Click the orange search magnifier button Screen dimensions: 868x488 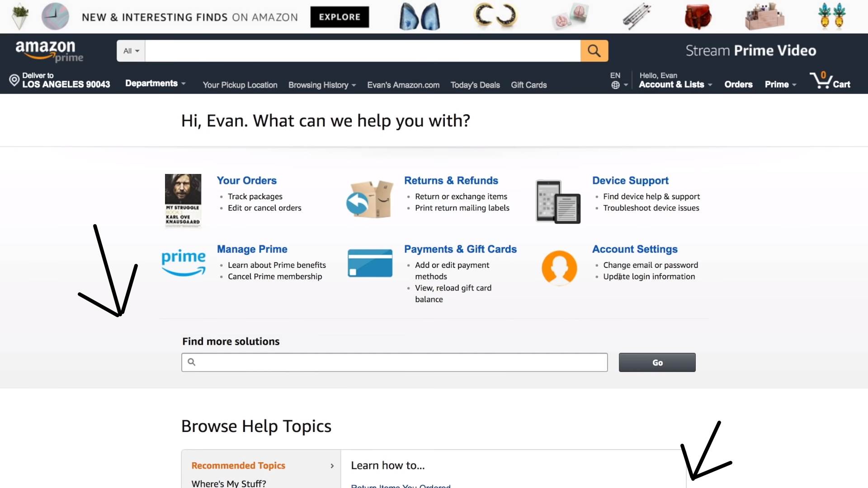pyautogui.click(x=594, y=51)
